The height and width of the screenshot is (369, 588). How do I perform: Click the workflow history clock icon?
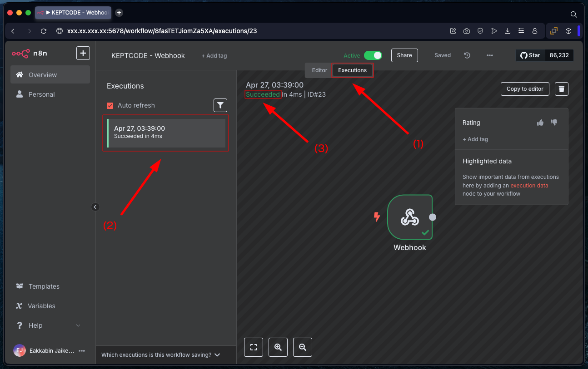pyautogui.click(x=467, y=55)
